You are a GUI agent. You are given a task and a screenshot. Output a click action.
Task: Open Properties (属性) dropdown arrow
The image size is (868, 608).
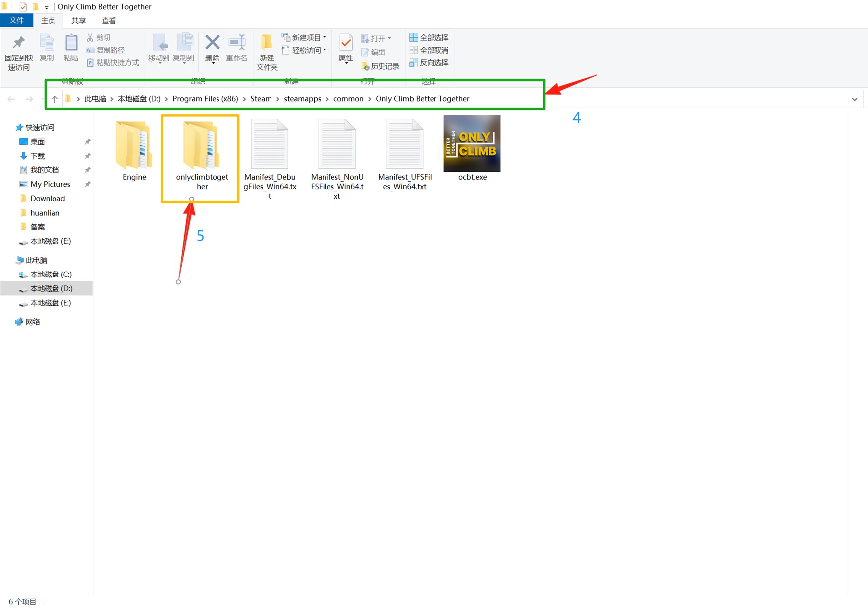(x=346, y=64)
